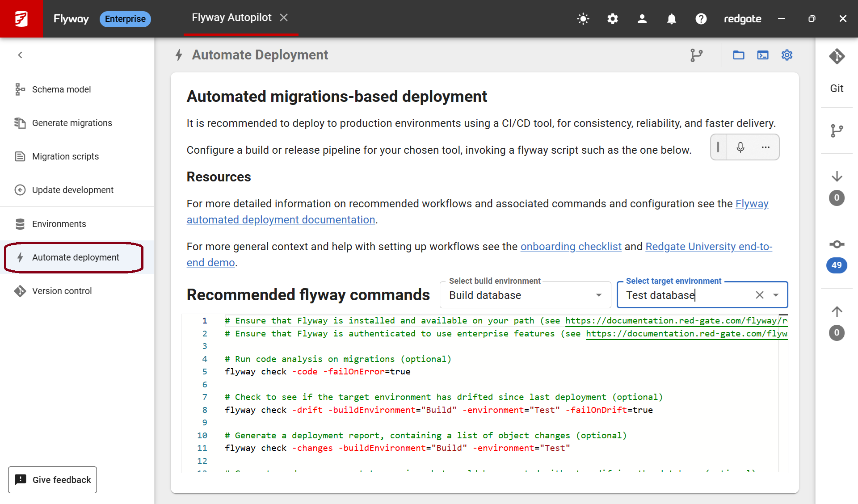The height and width of the screenshot is (504, 858).
Task: Clear the Test database target selection
Action: click(759, 295)
